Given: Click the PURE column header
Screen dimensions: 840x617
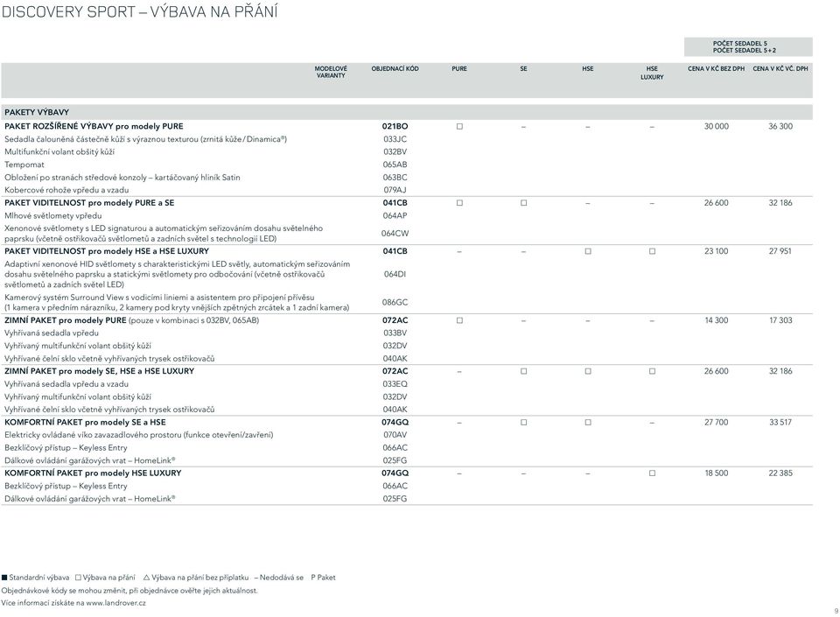Looking at the screenshot, I should pos(459,68).
